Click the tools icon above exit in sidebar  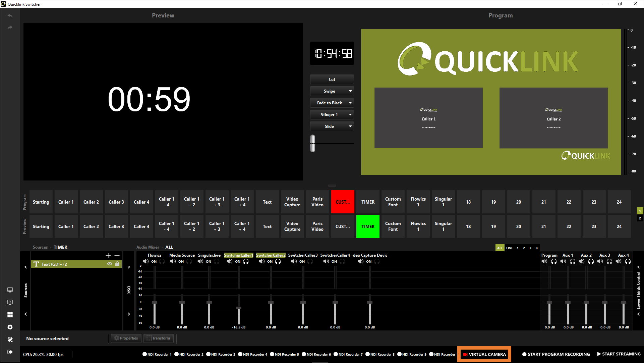(x=10, y=340)
